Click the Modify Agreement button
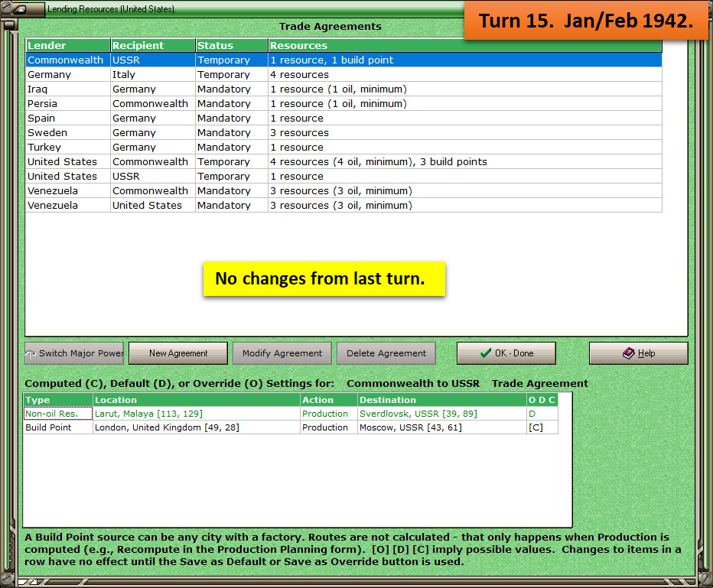This screenshot has height=588, width=713. (x=282, y=353)
